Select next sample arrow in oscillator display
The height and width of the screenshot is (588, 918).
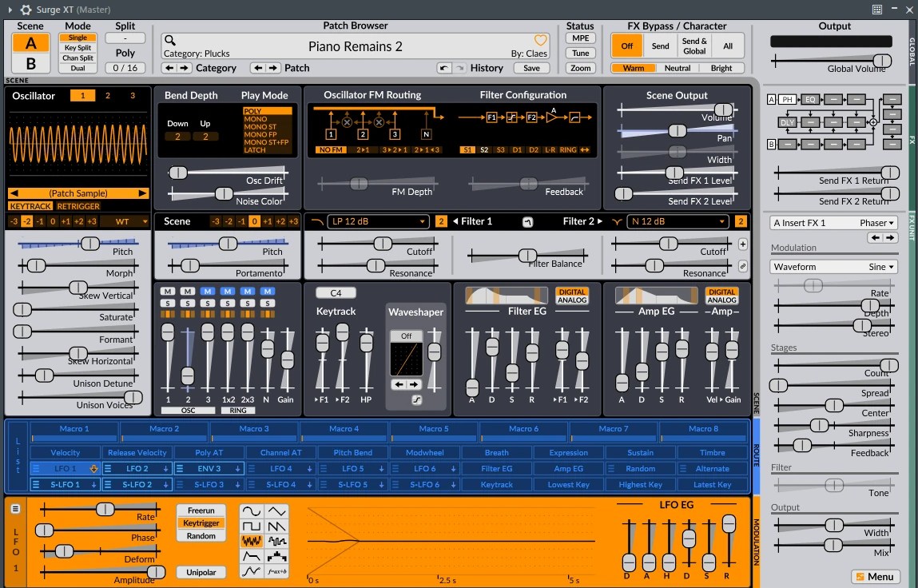tap(142, 193)
